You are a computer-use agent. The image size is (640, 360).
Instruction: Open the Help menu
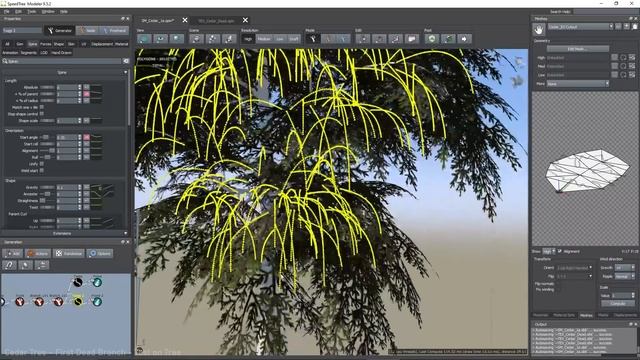coord(64,11)
